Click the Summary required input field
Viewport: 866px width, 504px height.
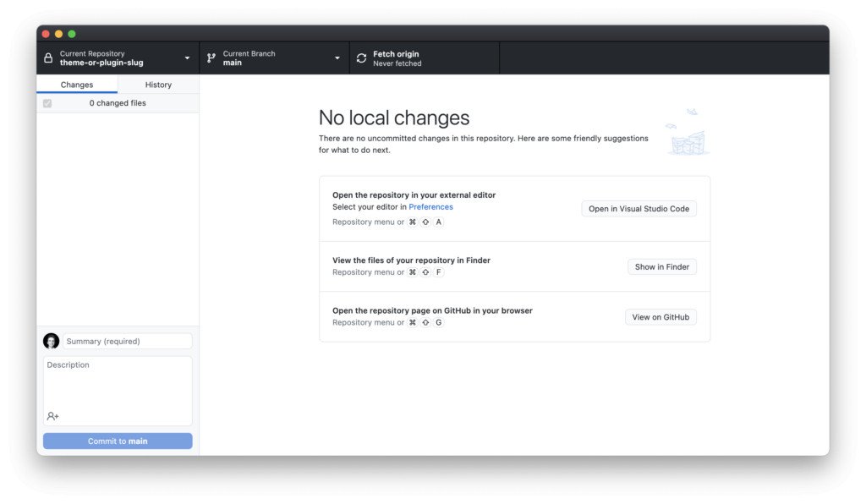coord(127,341)
